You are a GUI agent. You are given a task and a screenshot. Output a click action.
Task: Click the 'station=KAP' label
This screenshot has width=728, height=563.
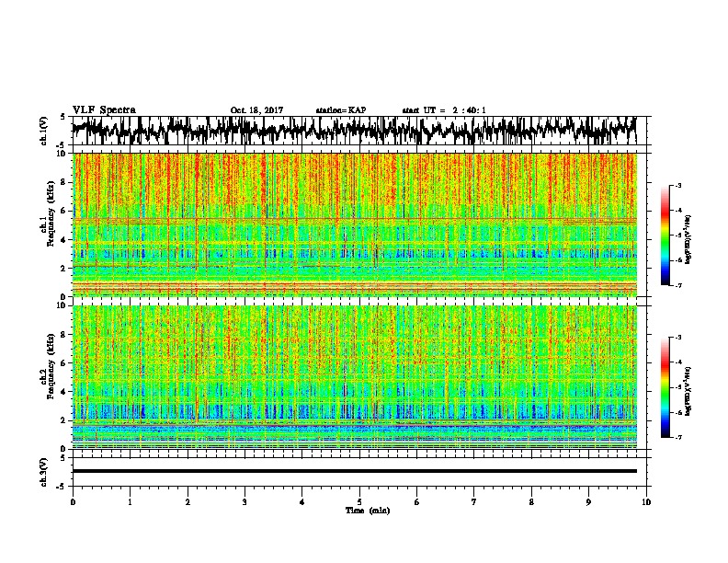click(341, 110)
